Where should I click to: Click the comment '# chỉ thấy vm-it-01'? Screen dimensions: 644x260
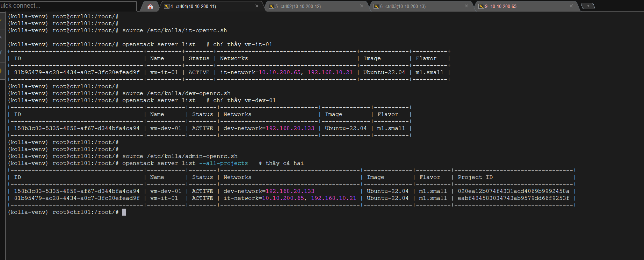pyautogui.click(x=239, y=44)
